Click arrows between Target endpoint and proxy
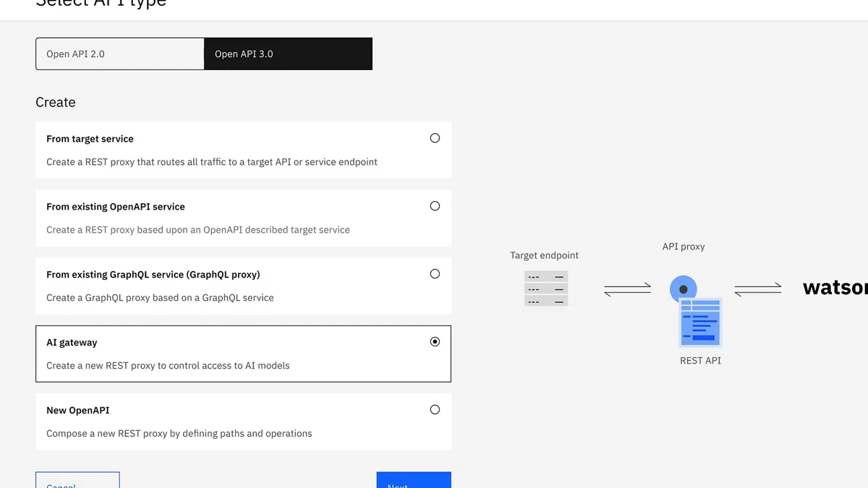 point(627,289)
